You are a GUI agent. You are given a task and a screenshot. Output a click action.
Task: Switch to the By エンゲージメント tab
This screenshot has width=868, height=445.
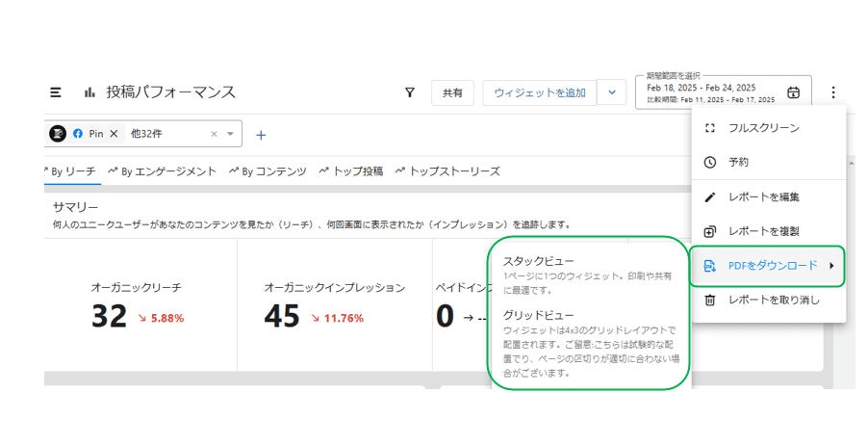(162, 171)
